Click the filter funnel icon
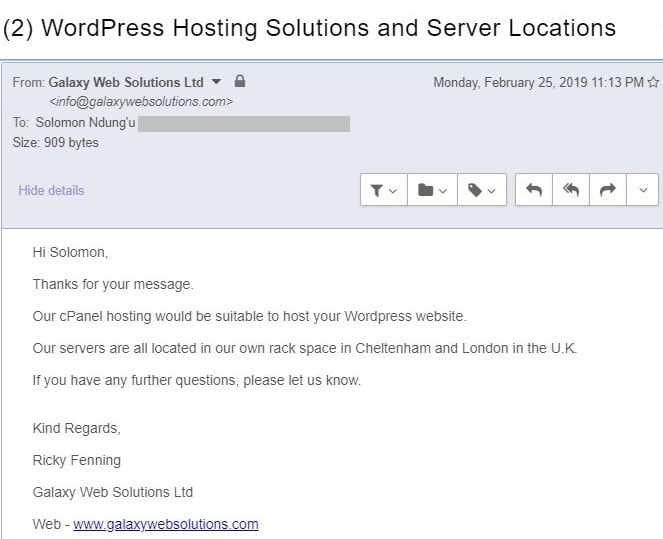Image resolution: width=663 pixels, height=539 pixels. point(377,190)
